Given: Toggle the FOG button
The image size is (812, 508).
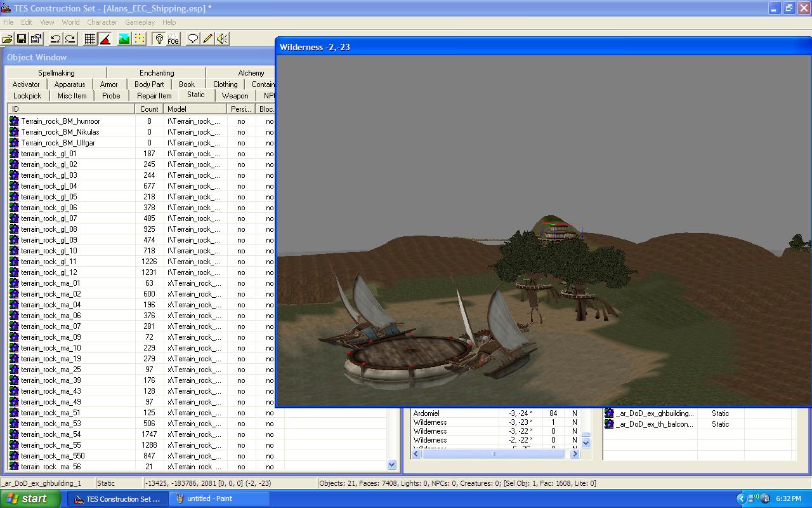Looking at the screenshot, I should [x=173, y=39].
